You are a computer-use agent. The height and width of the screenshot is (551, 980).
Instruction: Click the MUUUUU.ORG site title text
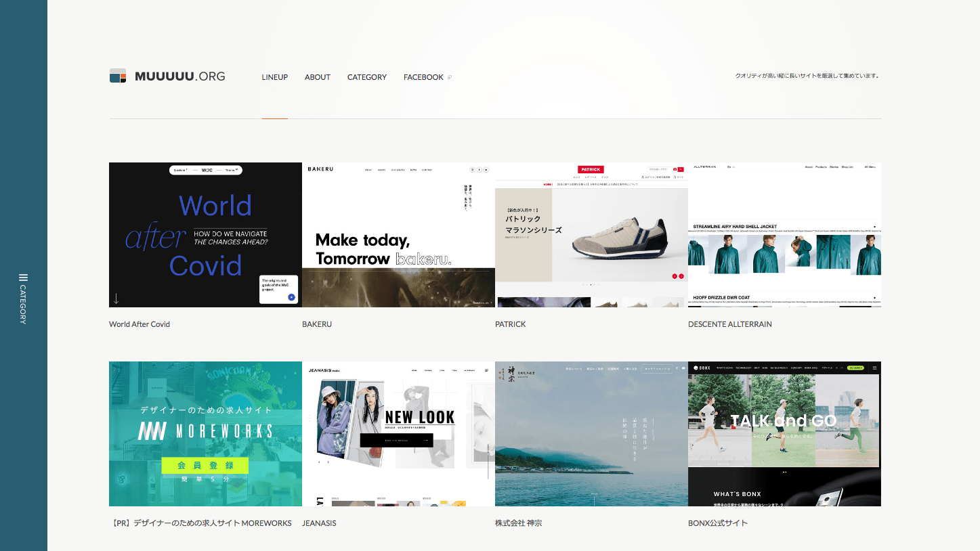[180, 76]
